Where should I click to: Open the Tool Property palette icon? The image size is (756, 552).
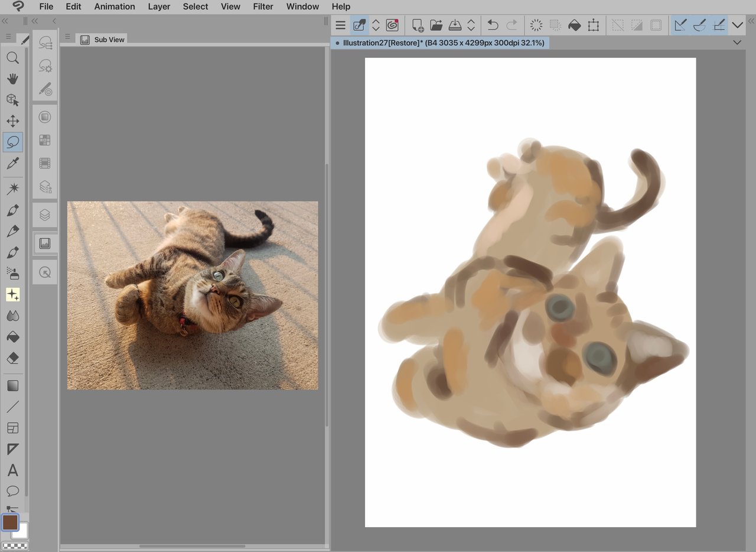pyautogui.click(x=45, y=66)
